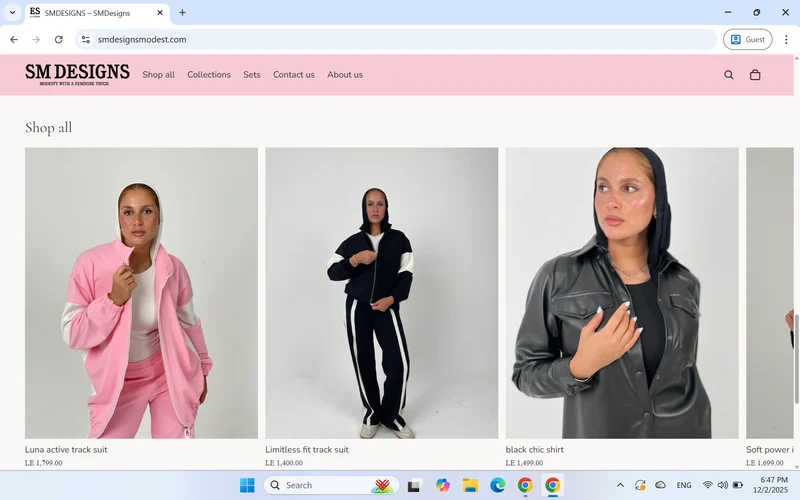
Task: Click the Soft power product title
Action: point(769,449)
